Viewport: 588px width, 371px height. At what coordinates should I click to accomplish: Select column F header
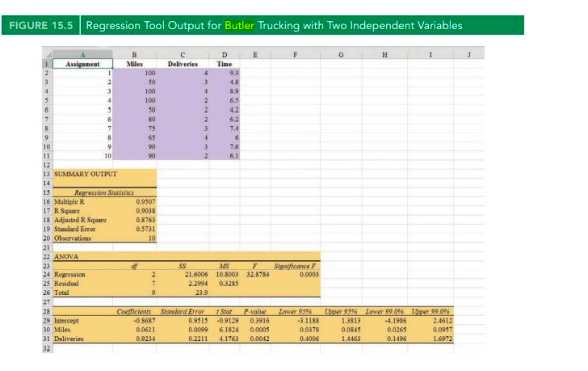[x=295, y=55]
